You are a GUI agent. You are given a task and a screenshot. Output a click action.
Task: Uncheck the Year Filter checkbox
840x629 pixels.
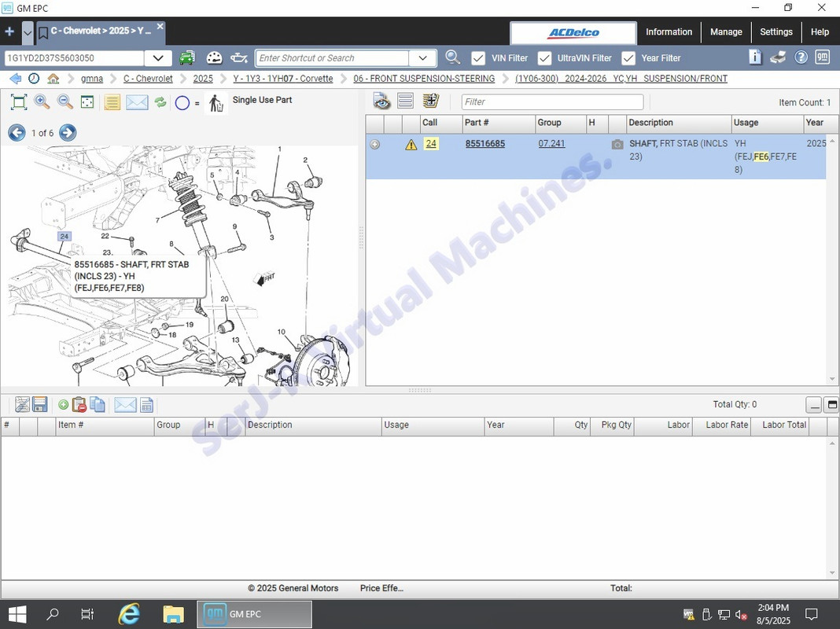click(x=628, y=58)
